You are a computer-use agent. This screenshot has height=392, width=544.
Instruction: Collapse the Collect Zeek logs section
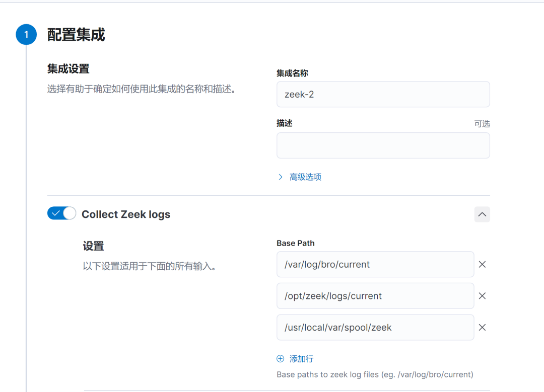coord(482,214)
